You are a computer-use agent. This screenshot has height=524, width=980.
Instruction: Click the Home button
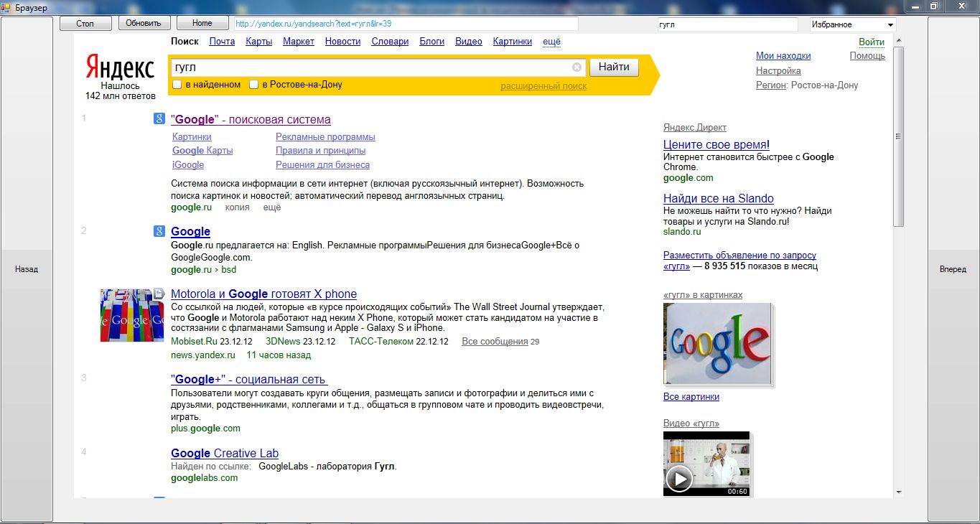click(x=202, y=24)
